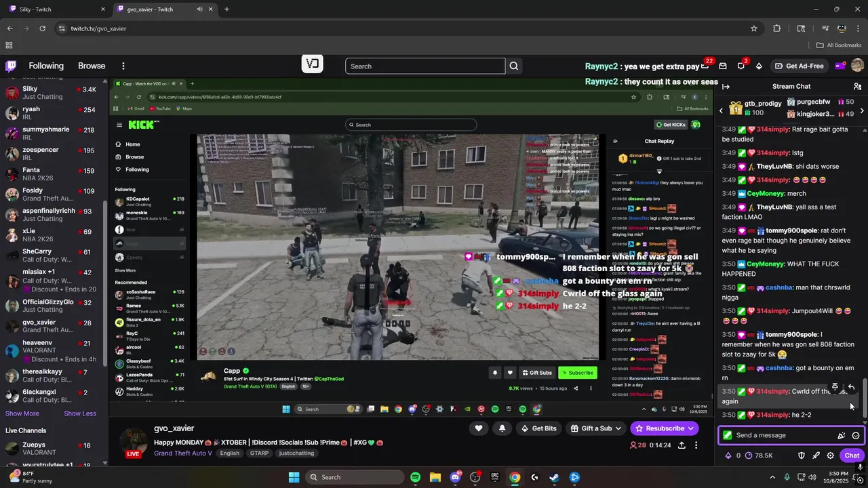Open the chat community users list
This screenshot has height=488, width=868.
tap(857, 86)
